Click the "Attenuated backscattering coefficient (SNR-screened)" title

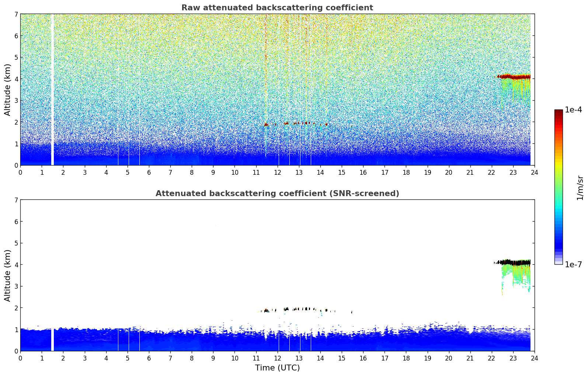click(x=277, y=194)
